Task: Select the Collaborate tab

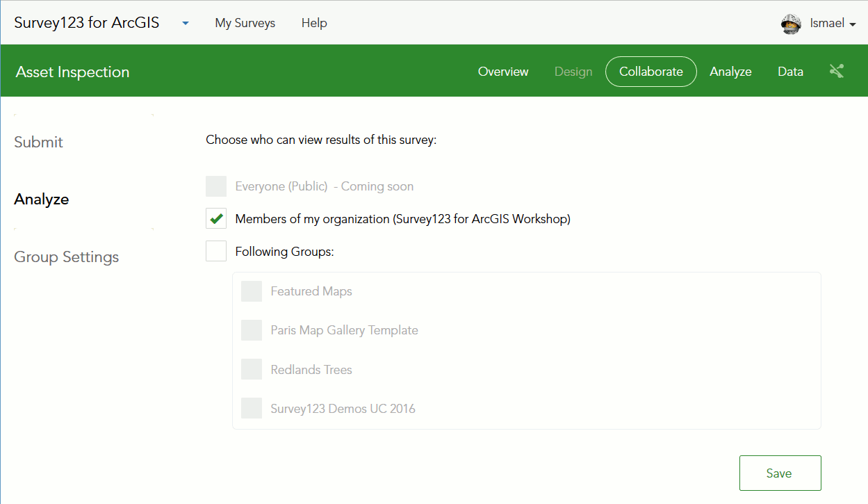Action: [650, 72]
